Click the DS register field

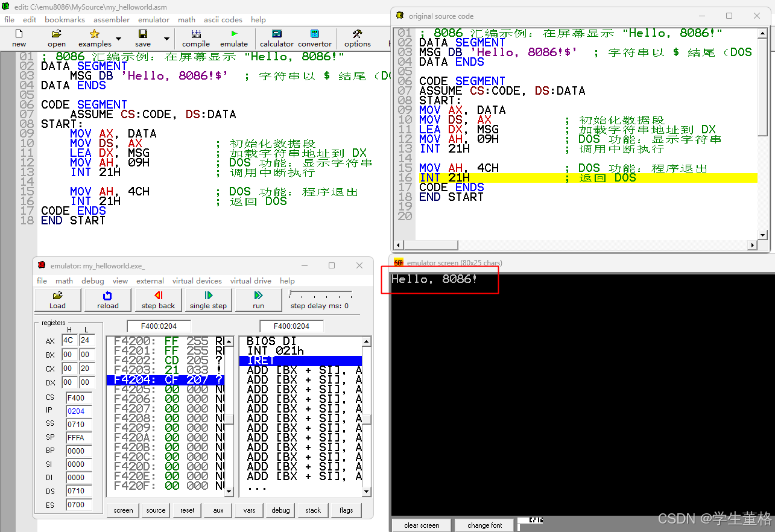(79, 491)
